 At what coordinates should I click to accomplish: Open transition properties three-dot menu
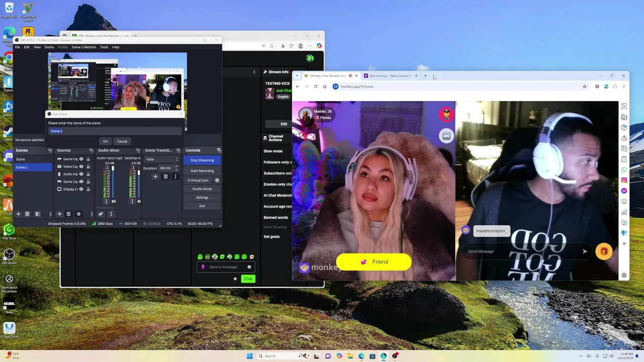[175, 176]
